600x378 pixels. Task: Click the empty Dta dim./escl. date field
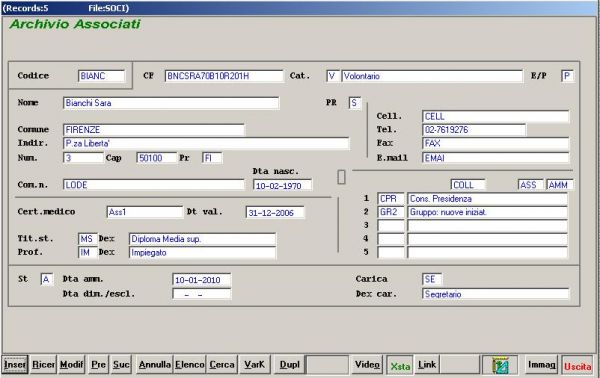click(202, 294)
